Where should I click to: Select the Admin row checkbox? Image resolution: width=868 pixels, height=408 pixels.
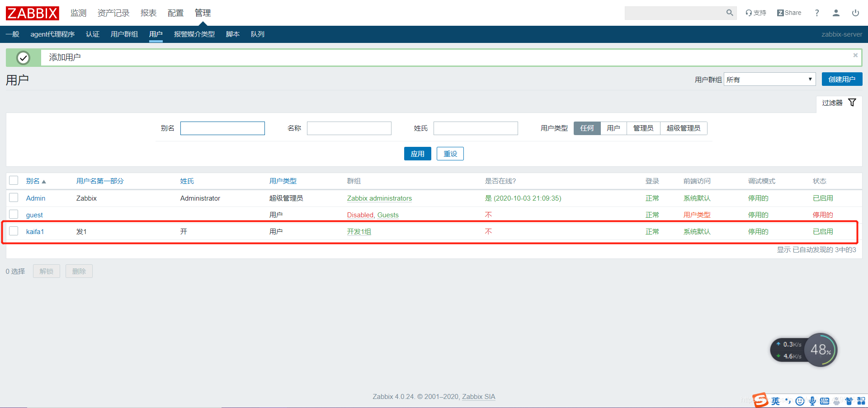coord(14,197)
